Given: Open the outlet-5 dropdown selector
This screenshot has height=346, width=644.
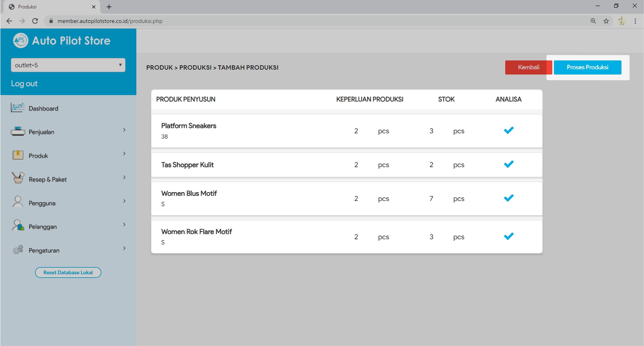Looking at the screenshot, I should tap(68, 65).
